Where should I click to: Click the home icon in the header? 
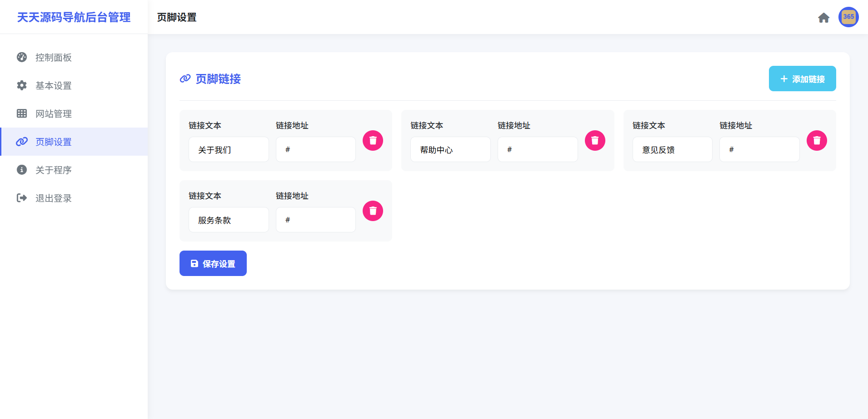(823, 17)
